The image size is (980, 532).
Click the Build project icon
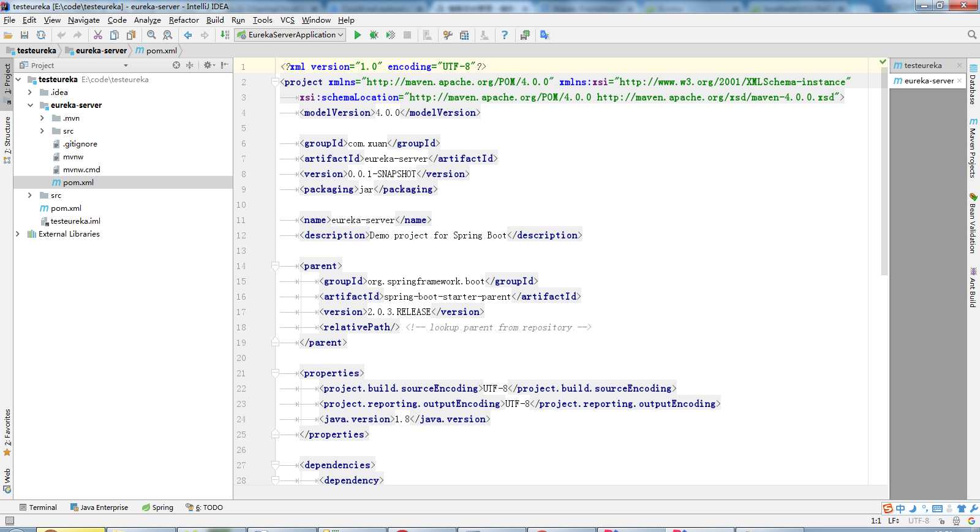pyautogui.click(x=225, y=35)
